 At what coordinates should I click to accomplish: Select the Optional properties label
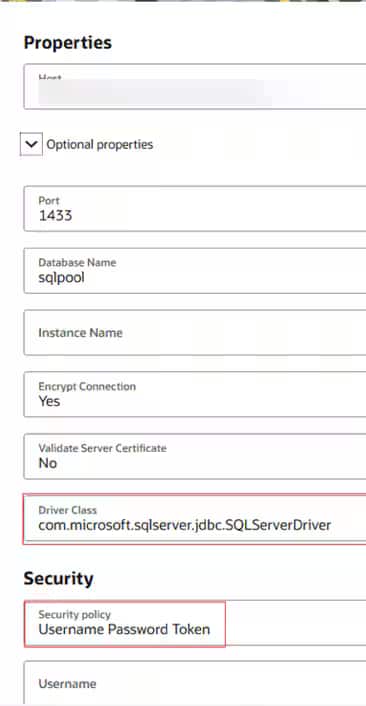pos(100,145)
